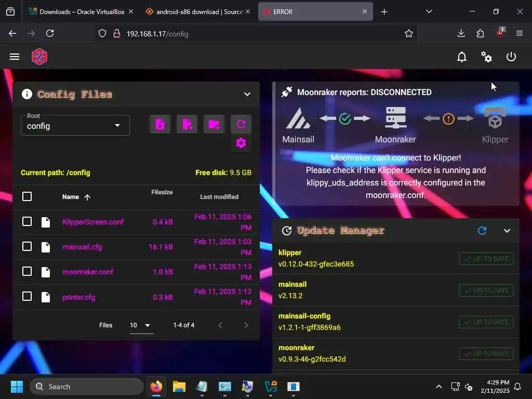This screenshot has height=399, width=532.
Task: Go back in browser history
Action: point(12,33)
